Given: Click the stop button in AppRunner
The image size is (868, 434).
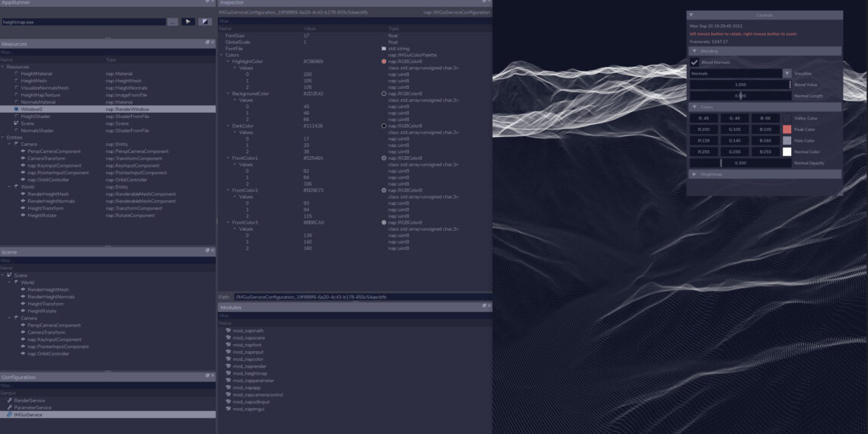Looking at the screenshot, I should click(x=205, y=22).
